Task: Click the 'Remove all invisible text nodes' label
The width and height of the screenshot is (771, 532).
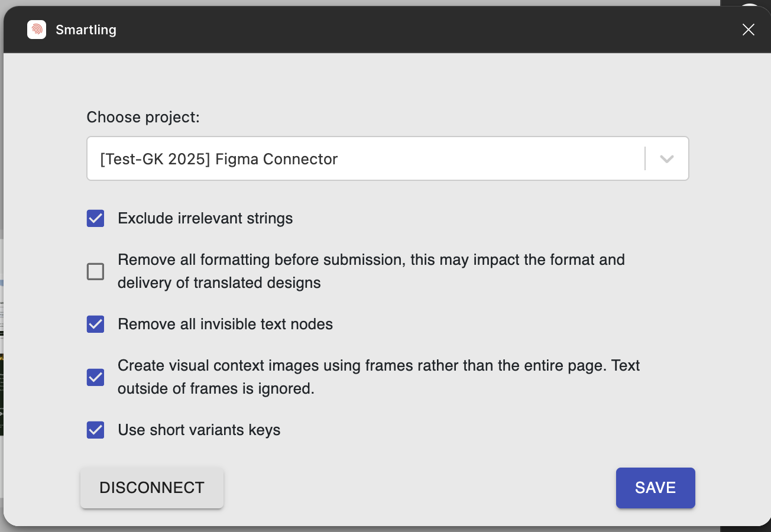Action: coord(225,324)
